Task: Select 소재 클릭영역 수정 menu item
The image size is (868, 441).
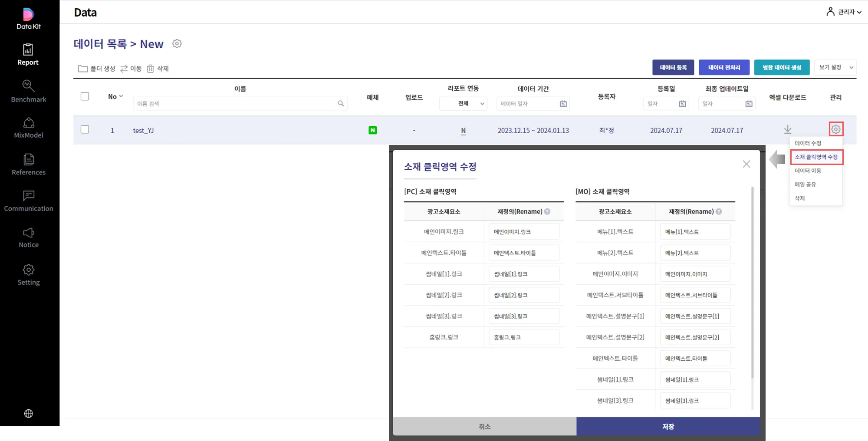Action: coord(816,157)
